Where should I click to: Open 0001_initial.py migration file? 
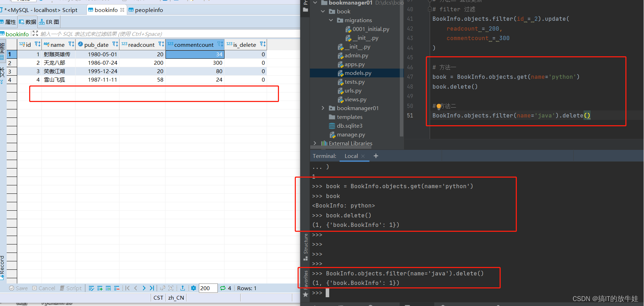(367, 29)
